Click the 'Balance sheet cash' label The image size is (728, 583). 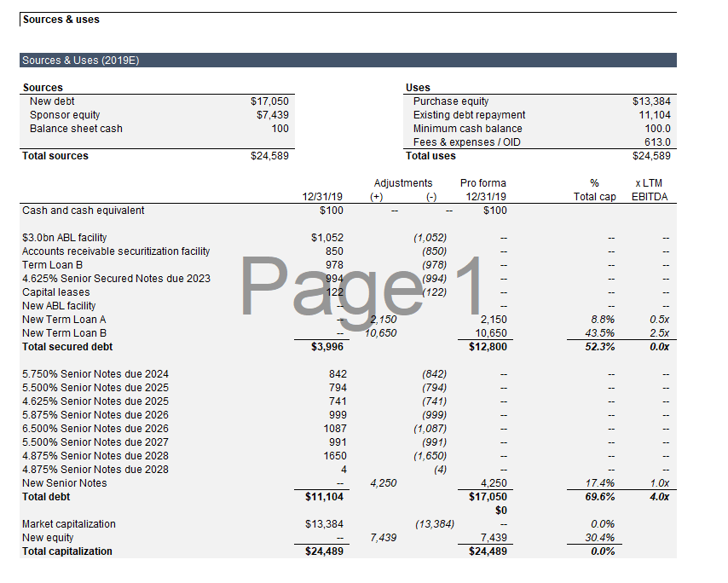[x=76, y=129]
